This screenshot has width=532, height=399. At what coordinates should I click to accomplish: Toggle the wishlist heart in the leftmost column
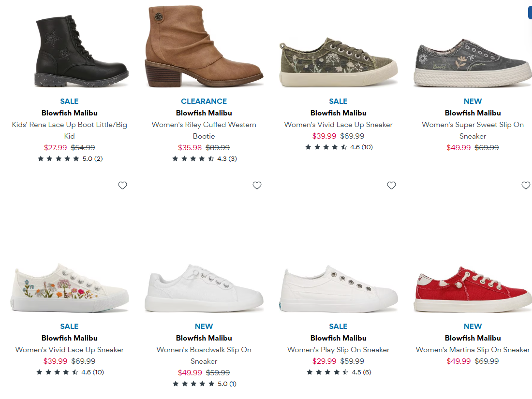click(122, 185)
